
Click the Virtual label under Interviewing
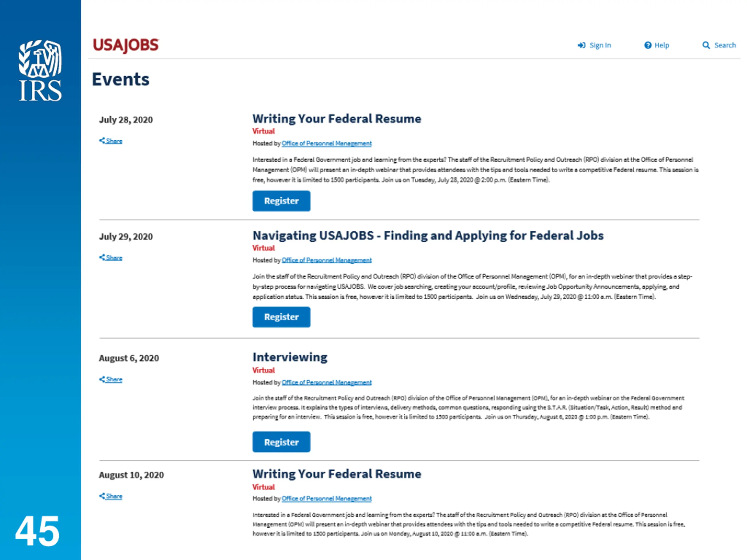tap(263, 370)
